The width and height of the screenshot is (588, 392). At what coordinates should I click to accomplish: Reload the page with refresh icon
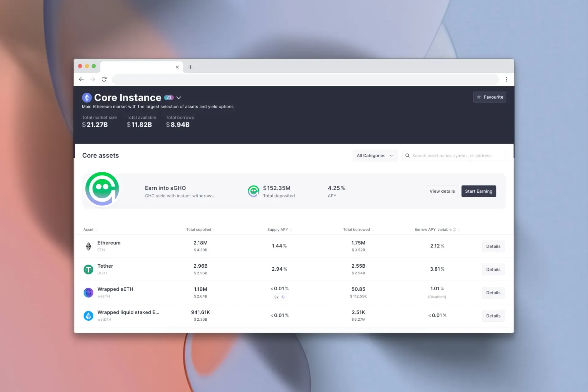pos(104,79)
